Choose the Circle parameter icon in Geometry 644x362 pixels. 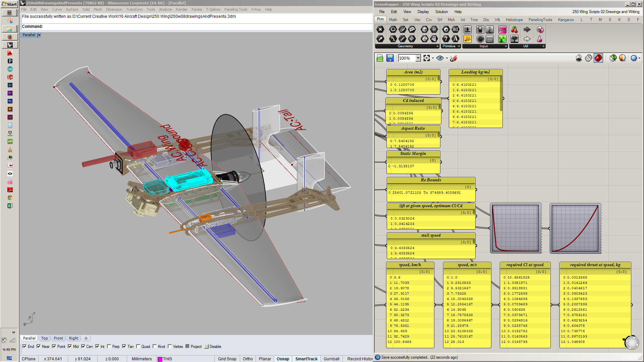click(x=393, y=30)
